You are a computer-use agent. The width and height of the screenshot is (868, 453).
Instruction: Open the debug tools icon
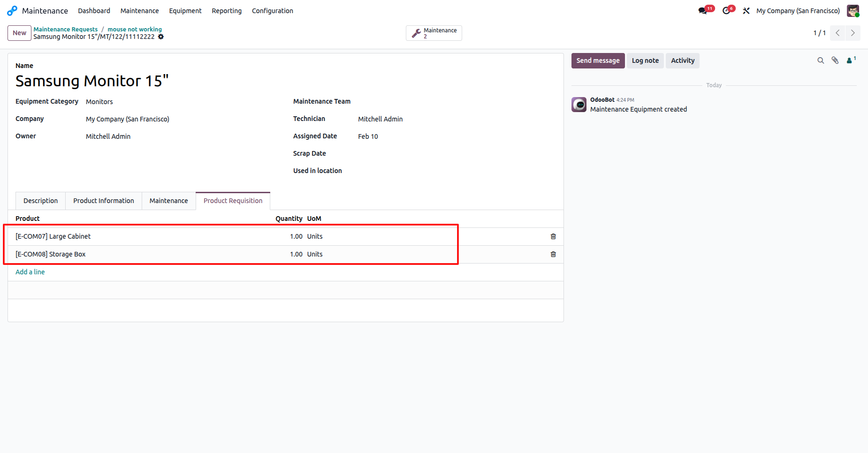tap(746, 11)
